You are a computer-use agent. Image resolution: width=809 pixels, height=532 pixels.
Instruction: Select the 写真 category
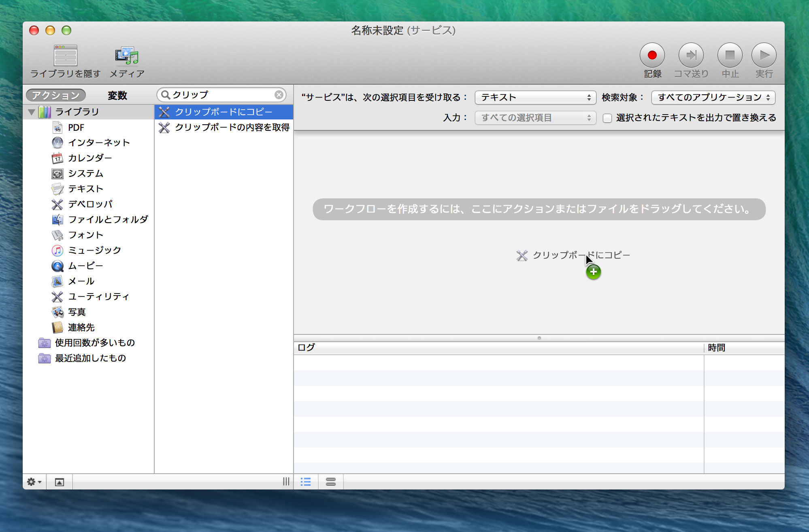89,312
